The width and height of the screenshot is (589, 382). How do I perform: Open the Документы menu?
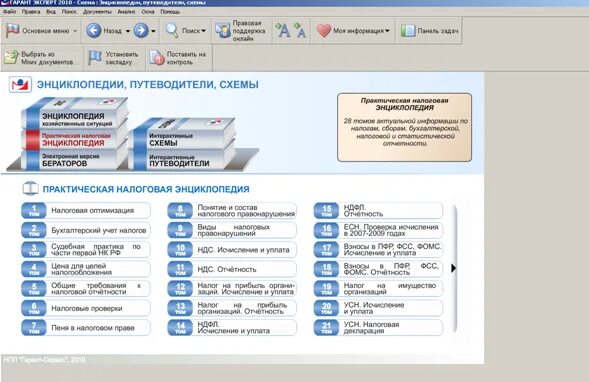click(x=97, y=12)
